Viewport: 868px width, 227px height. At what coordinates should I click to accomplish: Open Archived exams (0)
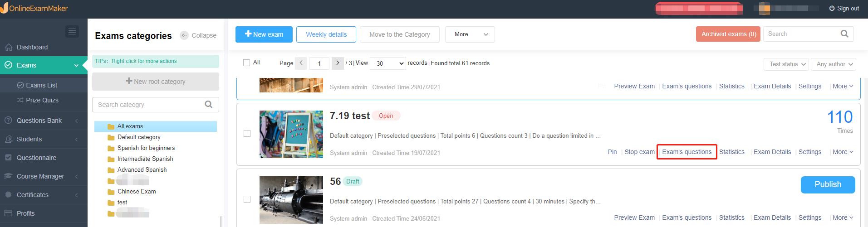click(x=728, y=34)
